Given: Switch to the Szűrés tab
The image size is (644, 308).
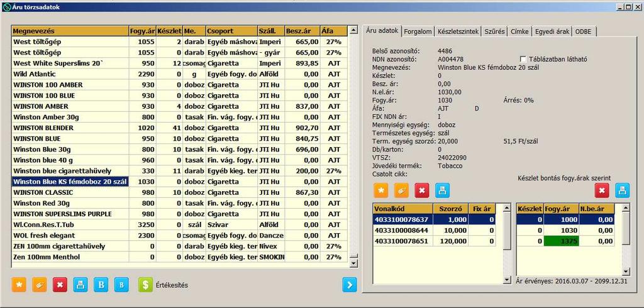Looking at the screenshot, I should (494, 31).
